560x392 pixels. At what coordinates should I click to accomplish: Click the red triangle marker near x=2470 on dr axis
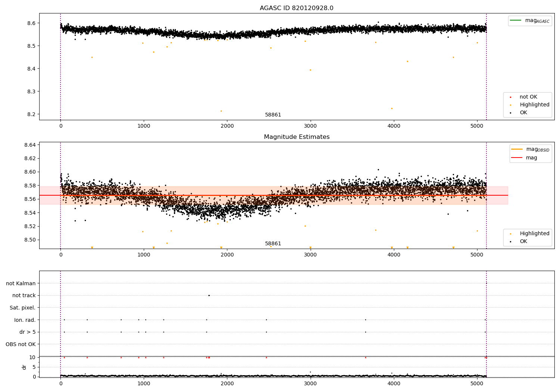pos(266,358)
